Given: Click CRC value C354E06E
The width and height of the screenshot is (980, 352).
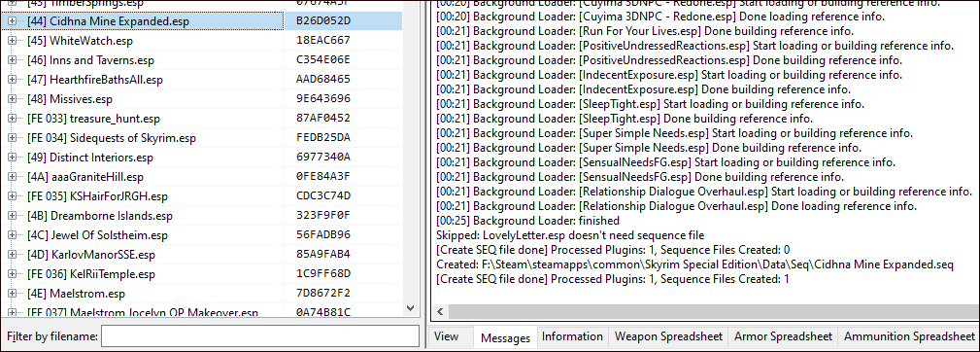Looking at the screenshot, I should (323, 60).
